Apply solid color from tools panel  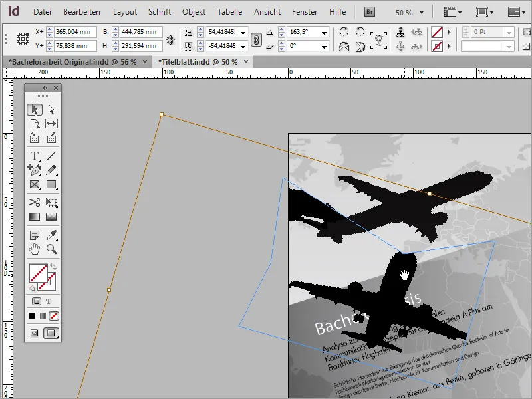point(32,316)
